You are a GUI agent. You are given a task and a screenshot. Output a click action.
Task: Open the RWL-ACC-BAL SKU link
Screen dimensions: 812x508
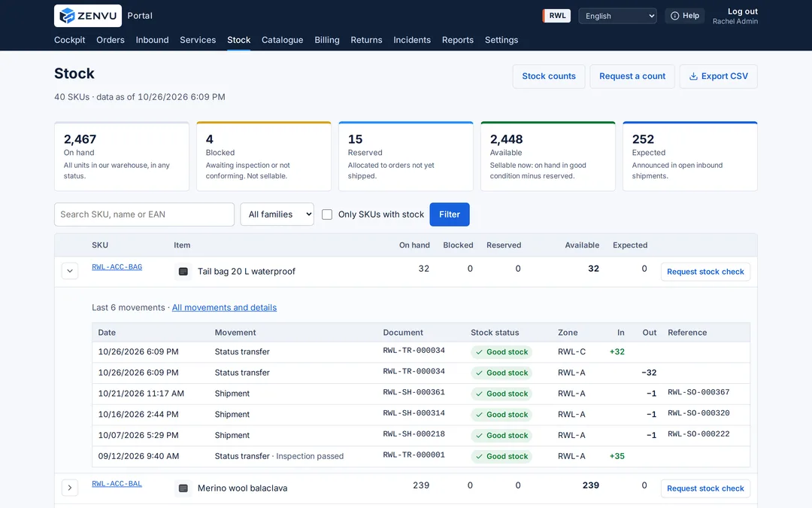click(117, 484)
